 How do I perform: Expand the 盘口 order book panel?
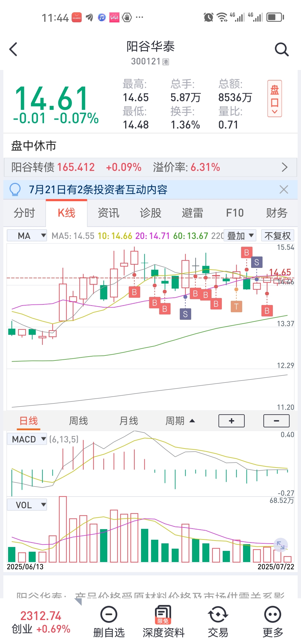275,99
